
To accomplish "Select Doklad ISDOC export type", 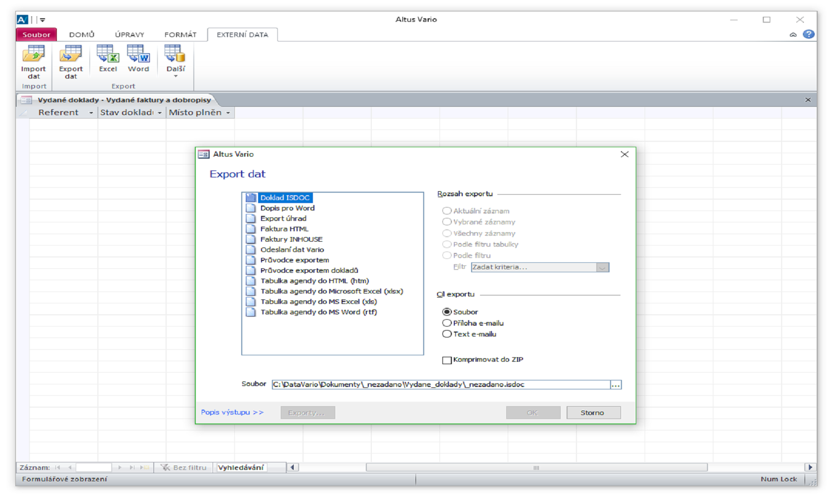I will point(285,198).
